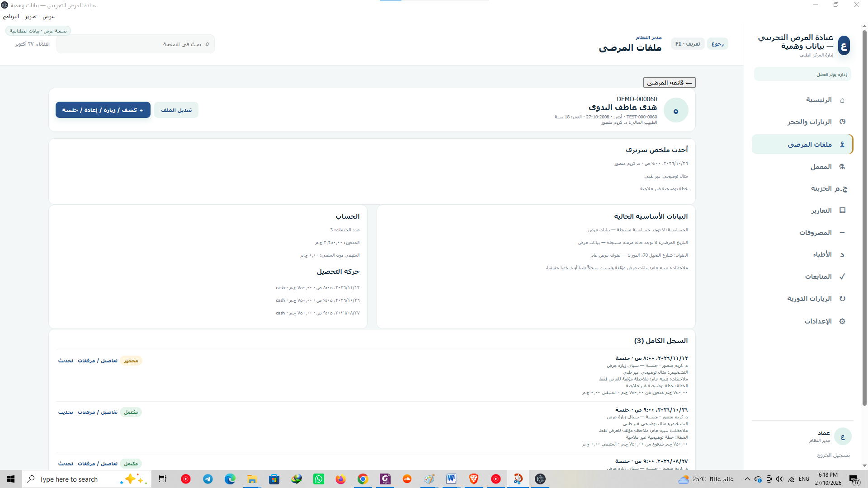Click the main vertical scrollbar
Screen dimensions: 868x488
coord(864,217)
